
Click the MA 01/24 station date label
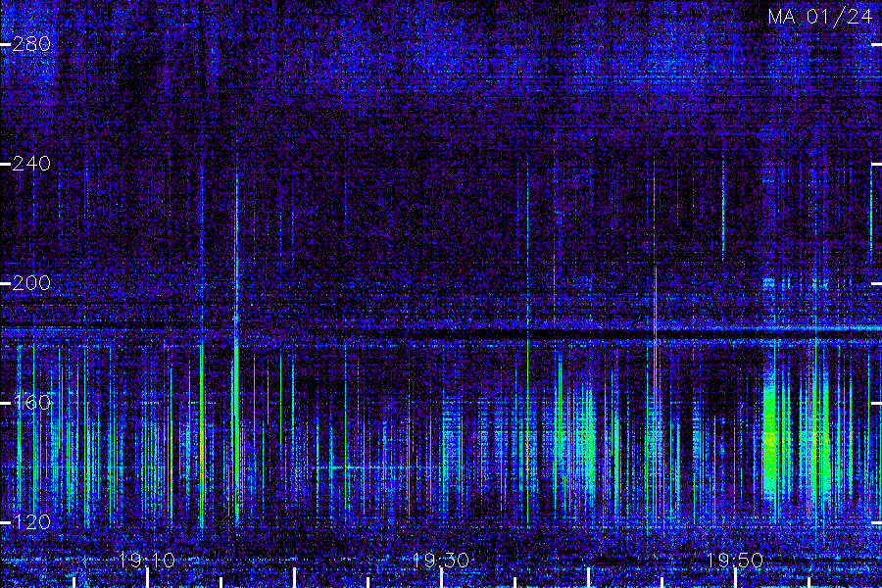(x=819, y=17)
